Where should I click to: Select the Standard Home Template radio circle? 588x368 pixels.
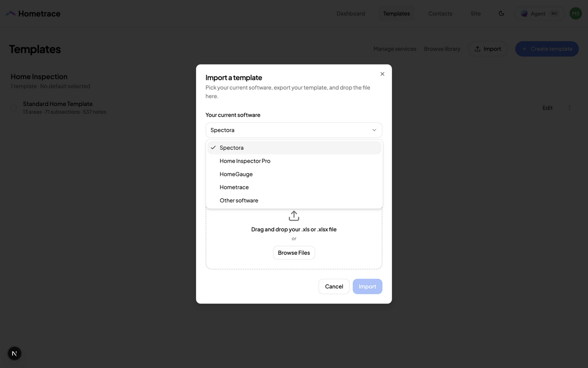(14, 108)
